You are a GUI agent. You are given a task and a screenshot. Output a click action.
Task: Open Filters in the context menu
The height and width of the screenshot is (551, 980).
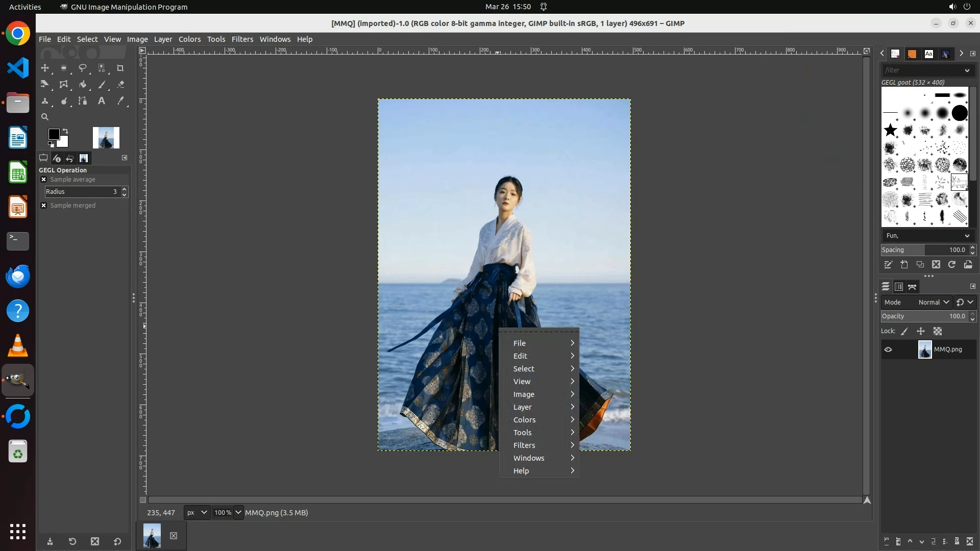(524, 445)
